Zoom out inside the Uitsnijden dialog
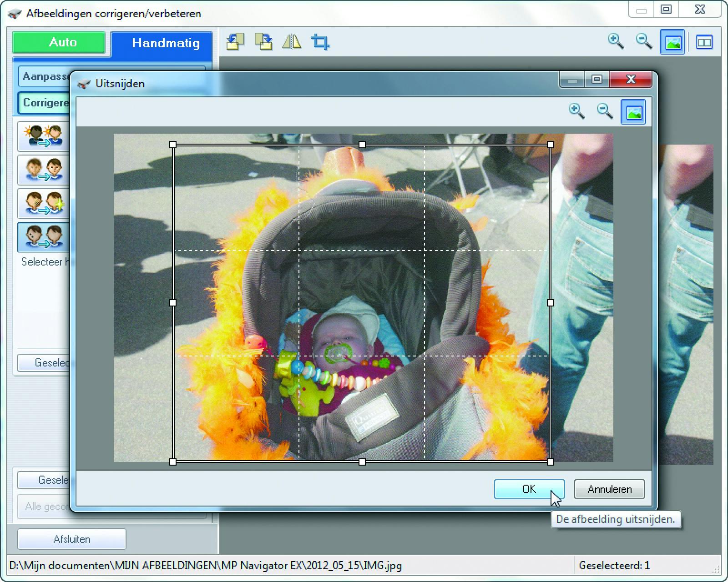The image size is (728, 582). (605, 111)
